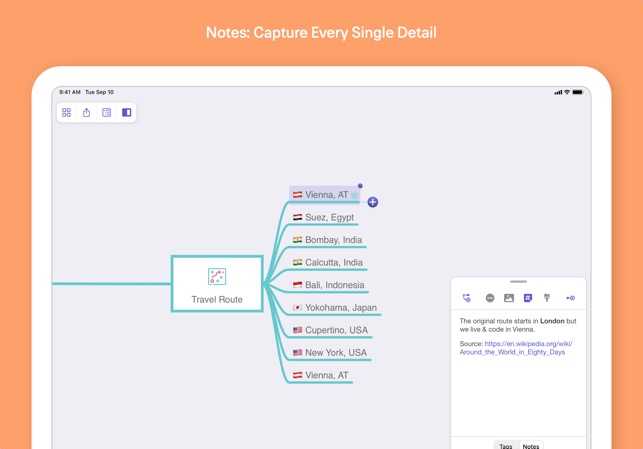Tap the share/export icon

click(x=87, y=112)
